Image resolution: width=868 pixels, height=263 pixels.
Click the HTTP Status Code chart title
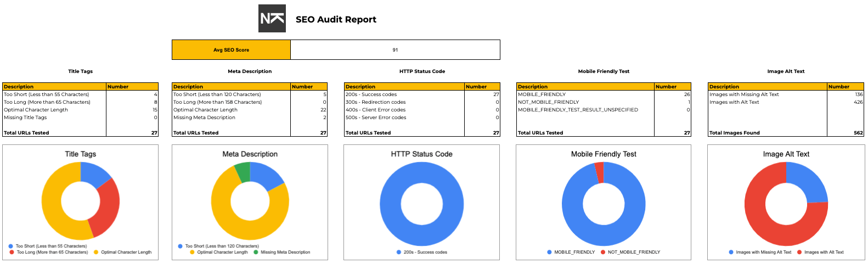tap(421, 154)
